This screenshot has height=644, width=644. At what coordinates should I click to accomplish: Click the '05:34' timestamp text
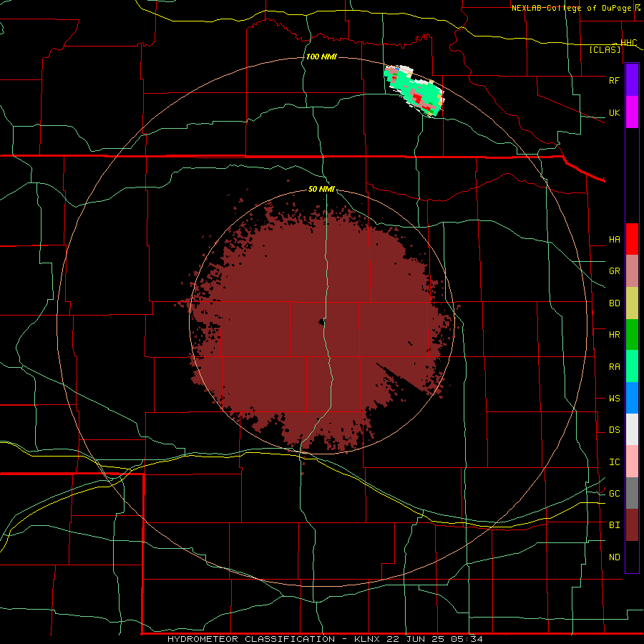[x=466, y=639]
